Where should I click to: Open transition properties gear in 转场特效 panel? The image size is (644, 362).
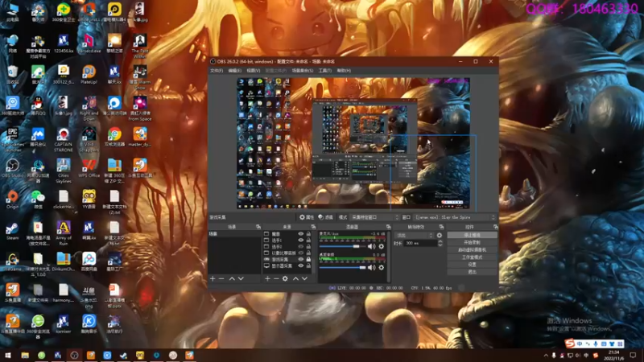(440, 235)
